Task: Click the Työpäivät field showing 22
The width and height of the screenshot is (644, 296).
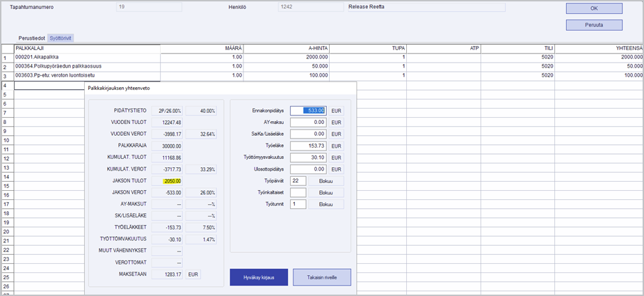Action: [298, 181]
